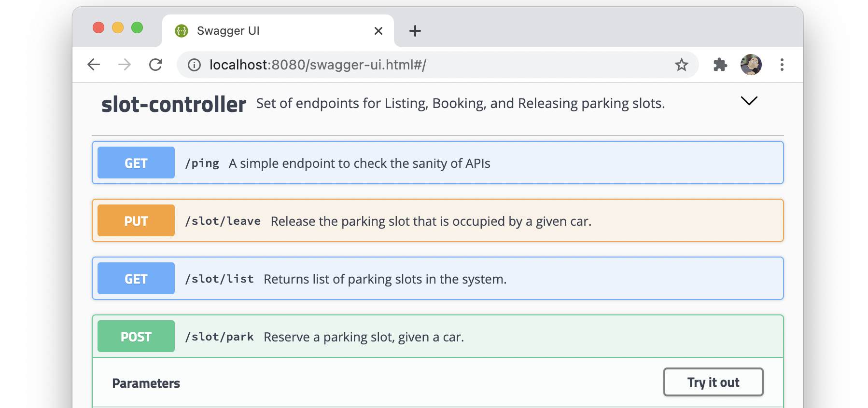868x408 pixels.
Task: Click the site information icon
Action: click(x=194, y=65)
